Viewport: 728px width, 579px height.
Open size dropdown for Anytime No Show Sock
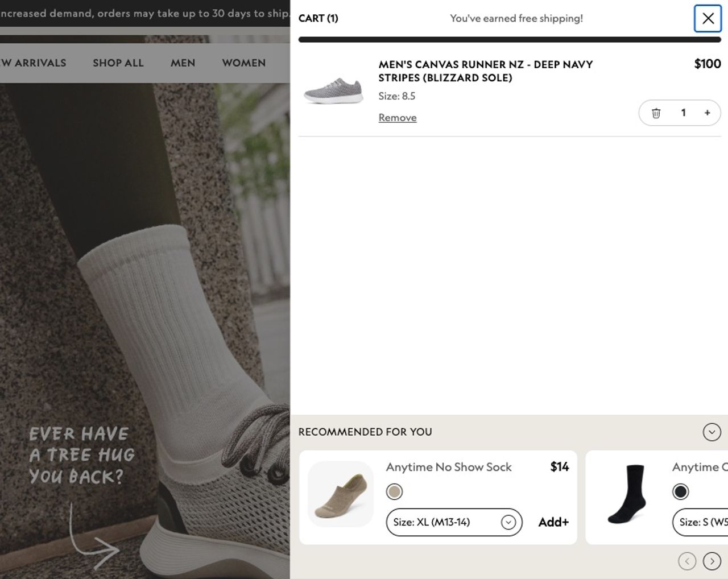click(x=454, y=522)
